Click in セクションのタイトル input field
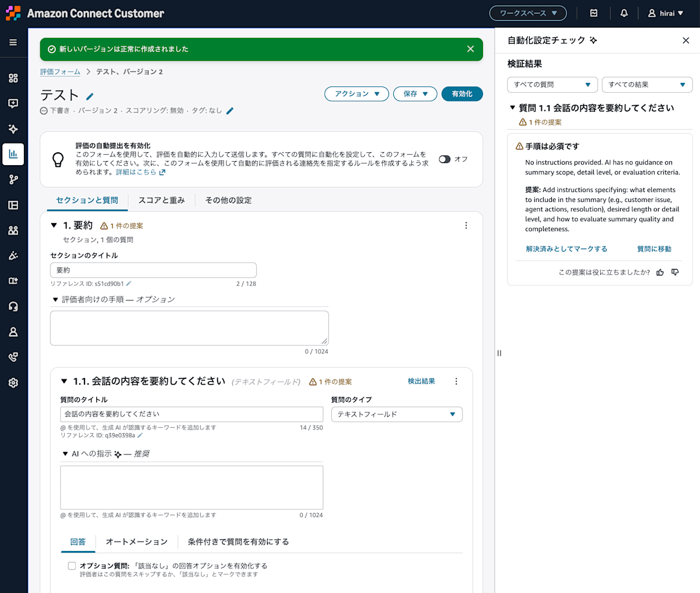The width and height of the screenshot is (700, 593). (x=153, y=270)
